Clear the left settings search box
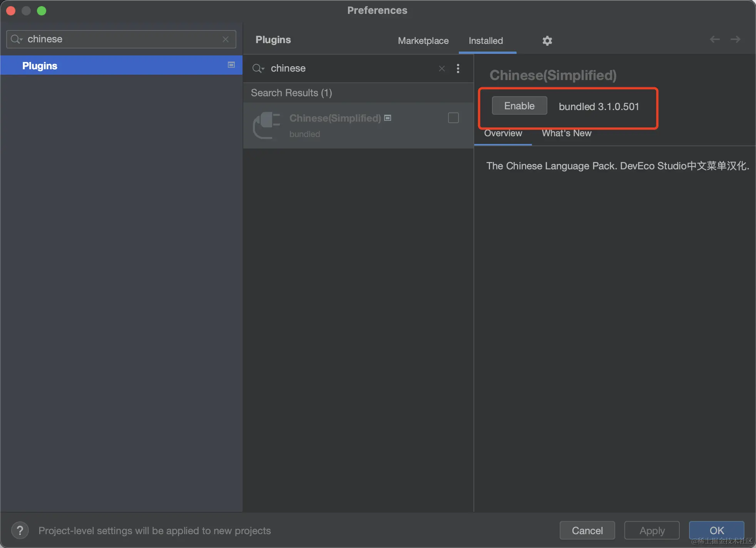The height and width of the screenshot is (548, 756). 226,39
